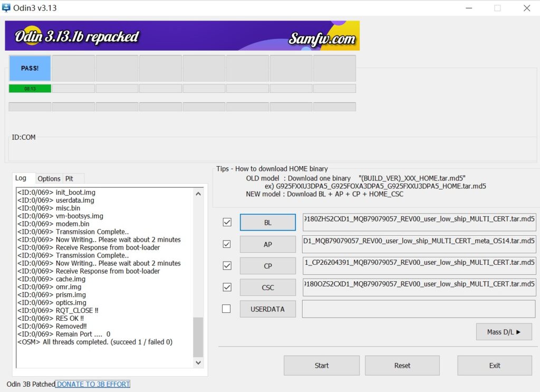Follow the DONATE TO 3B EFFORT link
Viewport: 540px width, 392px height.
(93, 384)
